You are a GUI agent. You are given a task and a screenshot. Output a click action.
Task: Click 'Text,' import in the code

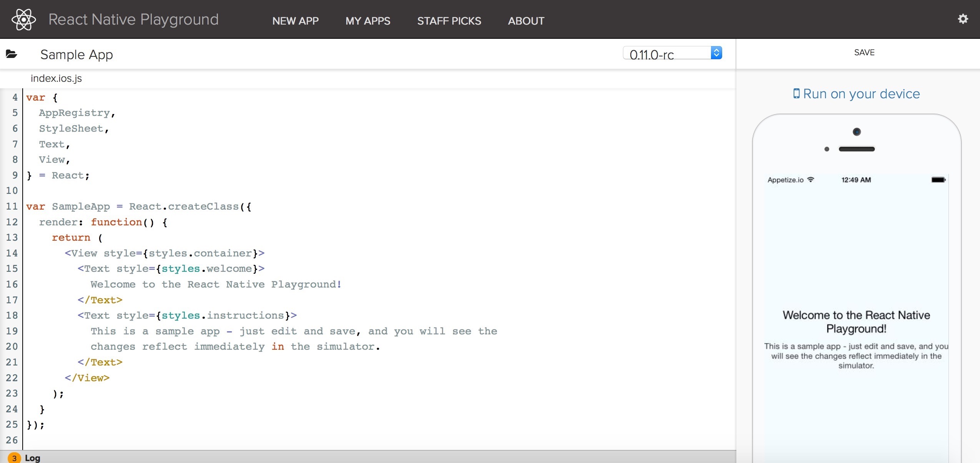coord(54,144)
